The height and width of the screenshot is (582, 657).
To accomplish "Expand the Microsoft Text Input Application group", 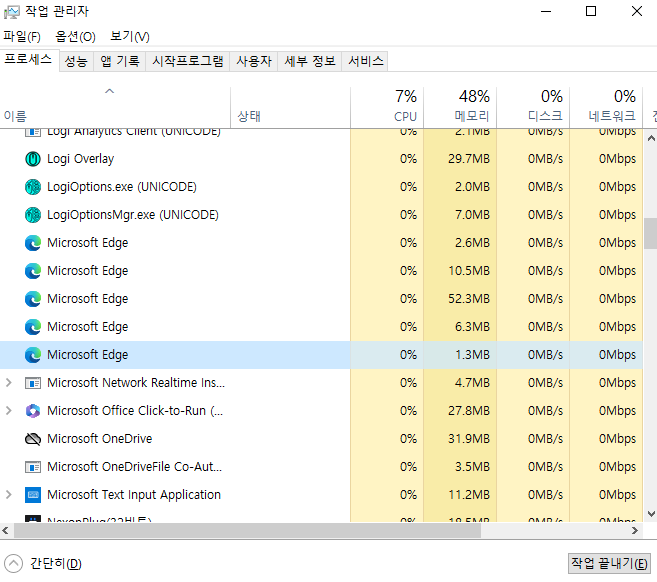I will click(8, 495).
